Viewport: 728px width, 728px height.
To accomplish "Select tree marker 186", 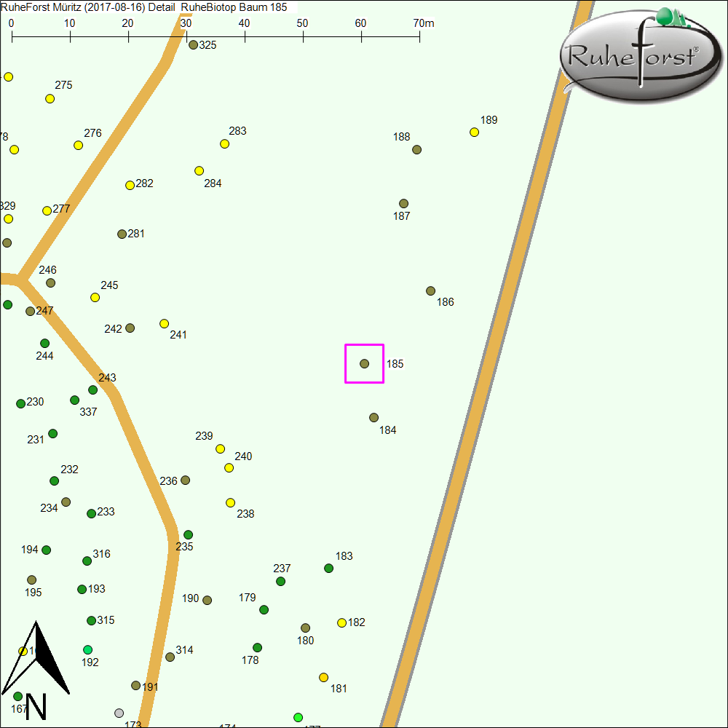I will pos(430,291).
